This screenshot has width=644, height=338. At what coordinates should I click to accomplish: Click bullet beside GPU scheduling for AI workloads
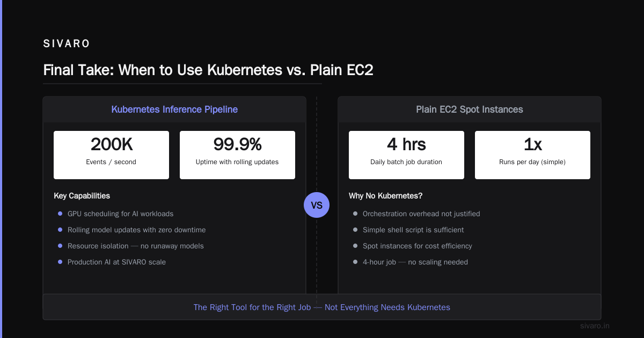pyautogui.click(x=60, y=214)
